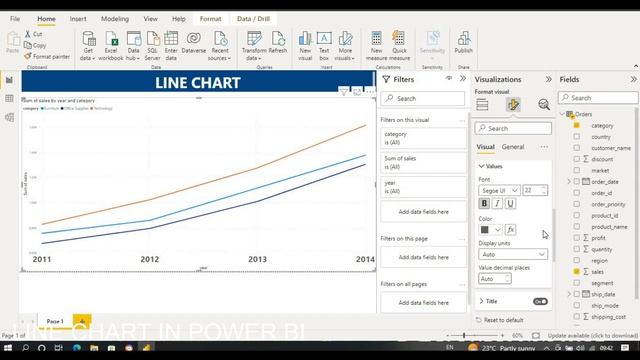Expand the Title section chevron
Screen dimensions: 640x360
[481, 301]
